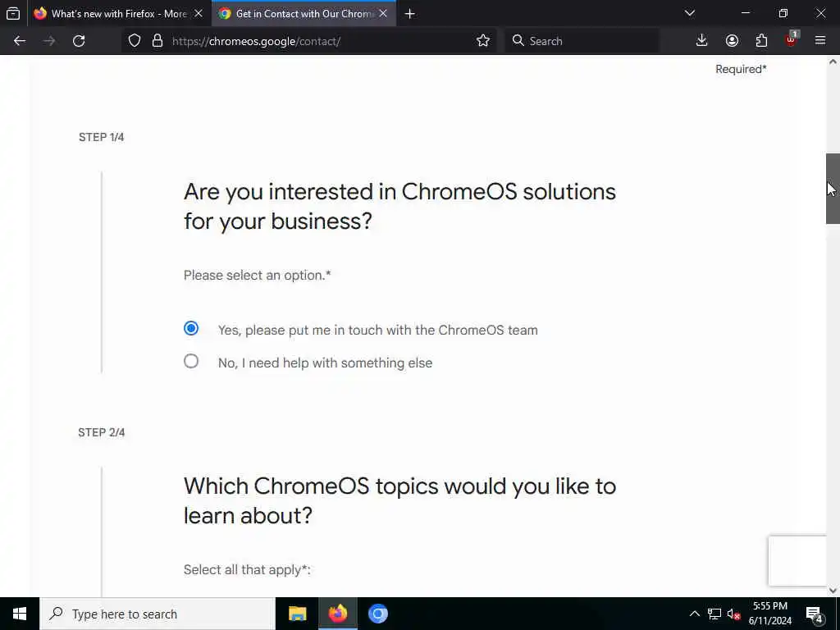This screenshot has height=630, width=840.
Task: Click 'Please select an option.*' text
Action: (x=257, y=276)
